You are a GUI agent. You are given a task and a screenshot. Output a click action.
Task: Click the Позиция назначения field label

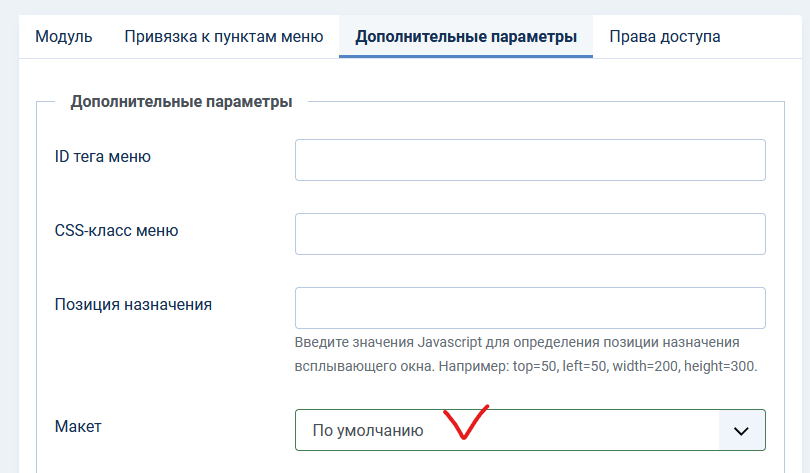point(133,304)
